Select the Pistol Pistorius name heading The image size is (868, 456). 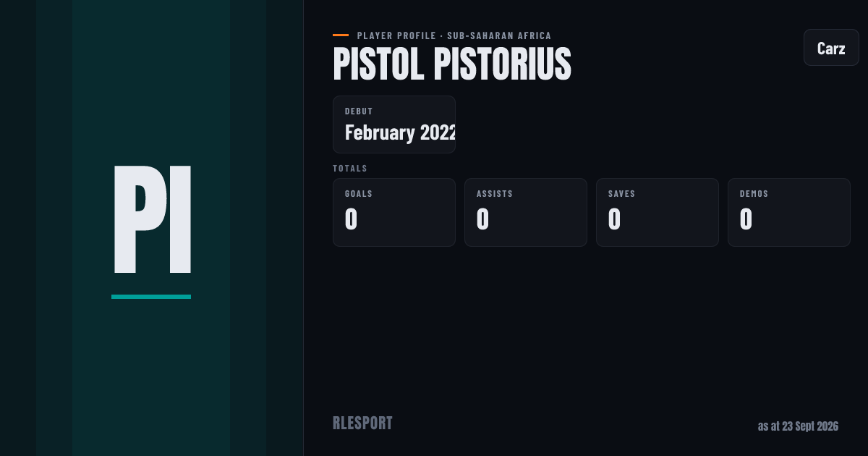point(452,64)
